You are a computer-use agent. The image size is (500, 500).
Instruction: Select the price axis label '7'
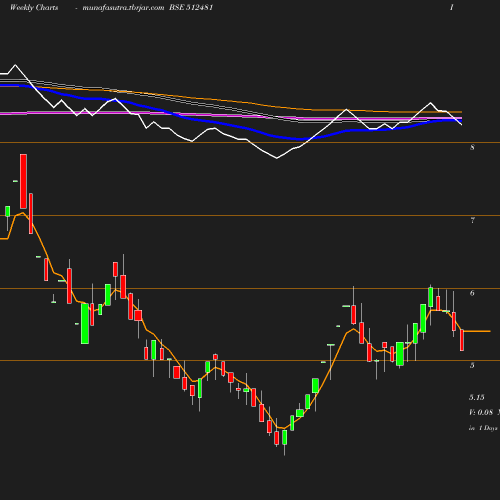tap(472, 220)
